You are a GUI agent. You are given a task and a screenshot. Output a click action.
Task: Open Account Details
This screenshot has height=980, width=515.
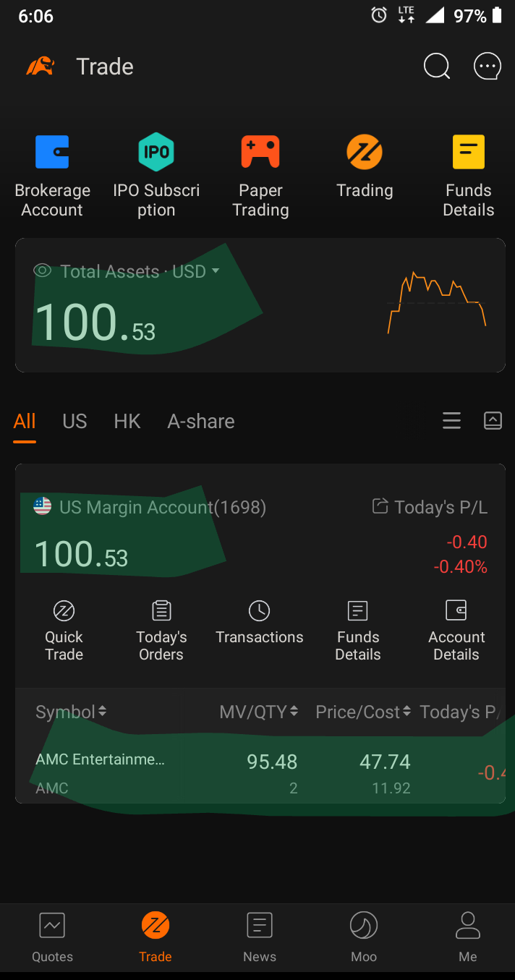456,612
